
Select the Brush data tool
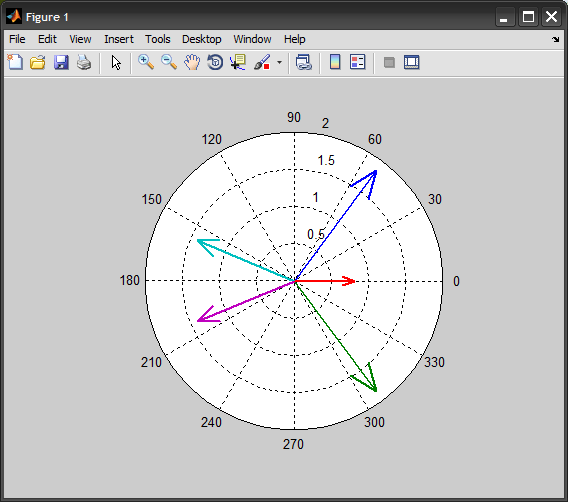(262, 62)
